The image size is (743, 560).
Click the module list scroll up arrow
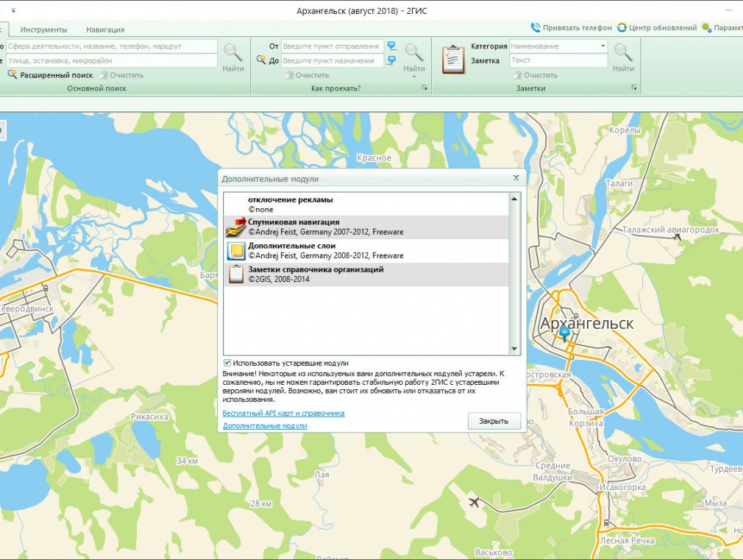(514, 199)
